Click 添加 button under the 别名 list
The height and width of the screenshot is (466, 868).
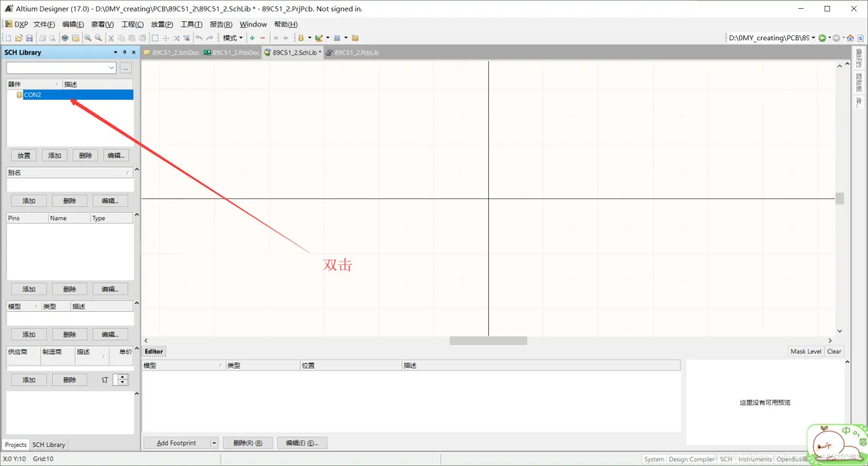(x=29, y=200)
